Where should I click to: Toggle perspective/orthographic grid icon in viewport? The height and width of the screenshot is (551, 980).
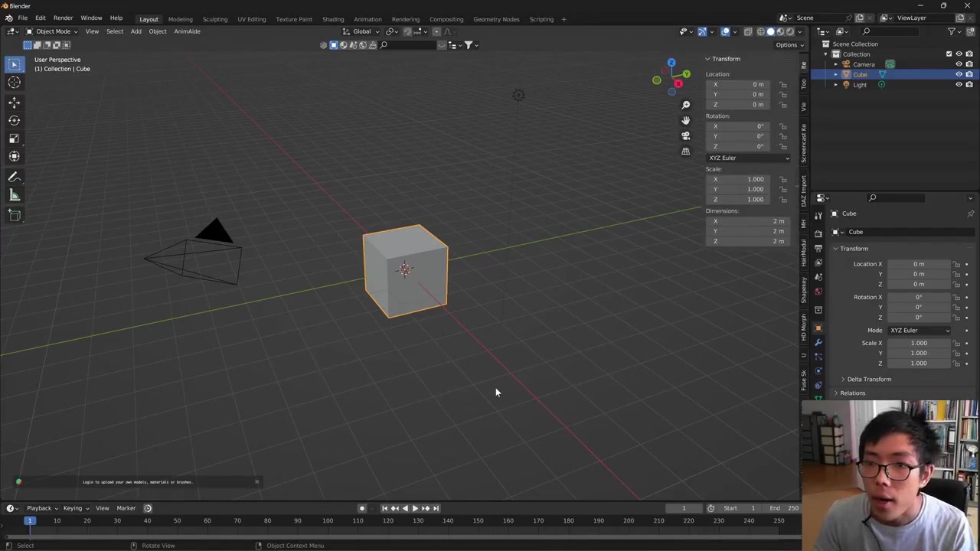[x=685, y=152]
